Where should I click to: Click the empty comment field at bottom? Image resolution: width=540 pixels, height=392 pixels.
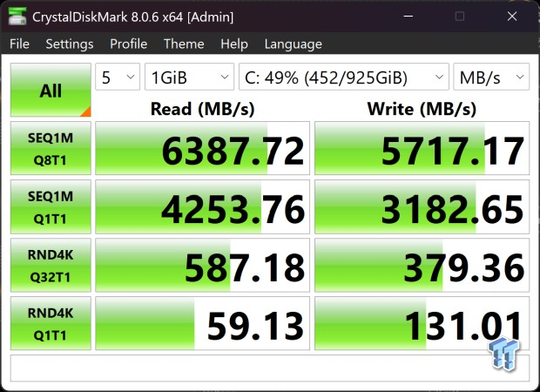point(270,368)
